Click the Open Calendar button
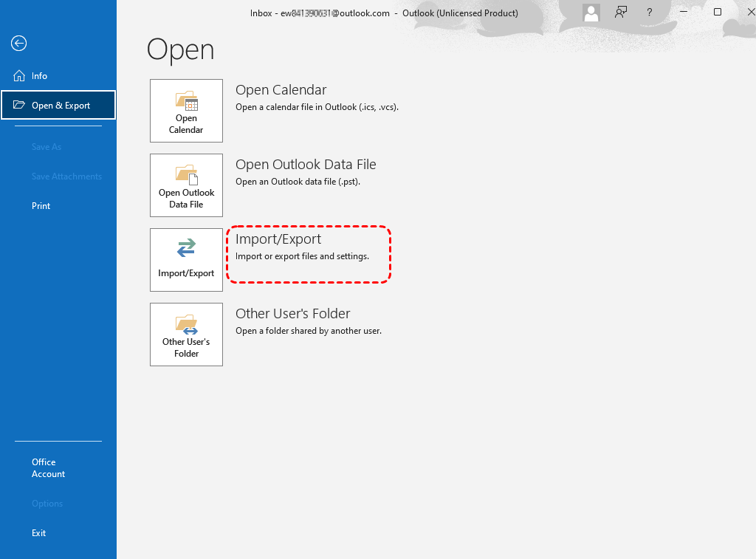 [x=186, y=111]
